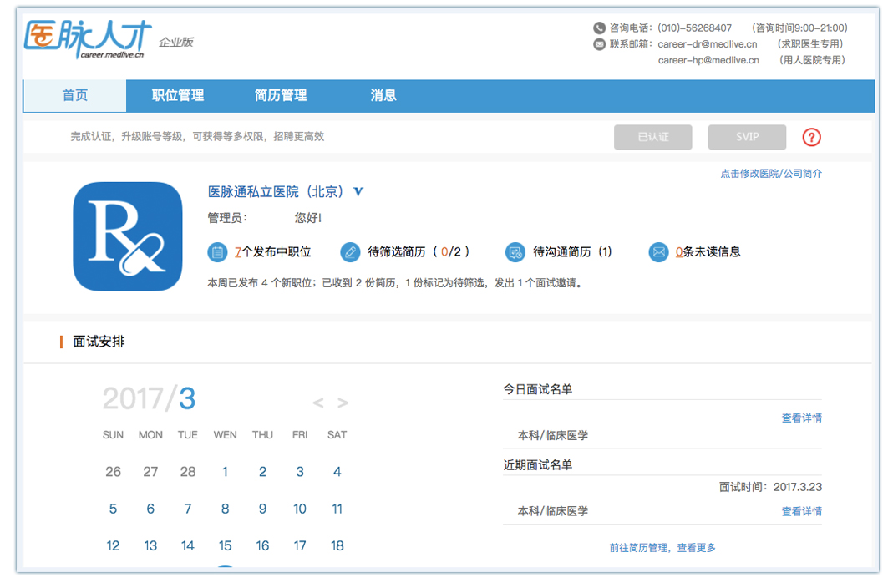Click the pencil icon for 待筛选简历

pyautogui.click(x=350, y=251)
